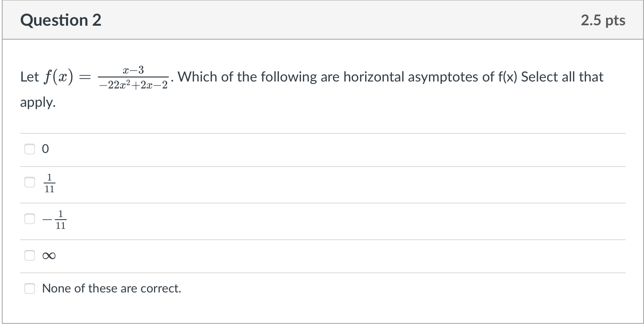This screenshot has width=644, height=326.
Task: Check the box for answer 0
Action: [x=29, y=149]
